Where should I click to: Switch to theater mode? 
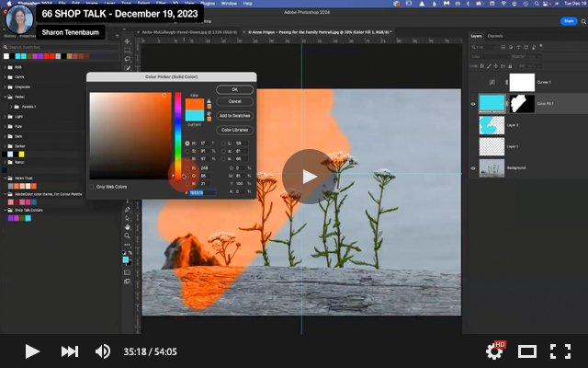pos(527,351)
